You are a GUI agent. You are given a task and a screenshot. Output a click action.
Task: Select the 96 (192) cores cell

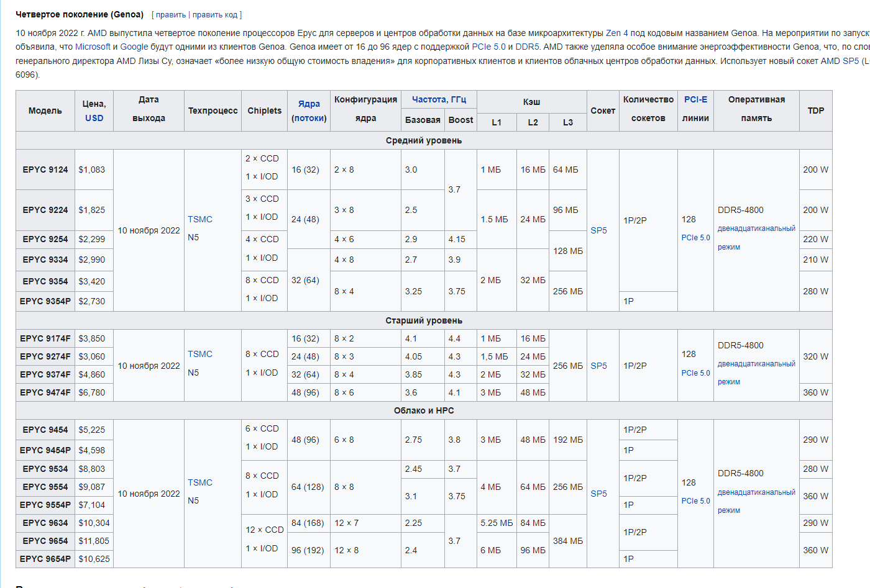[x=309, y=550]
